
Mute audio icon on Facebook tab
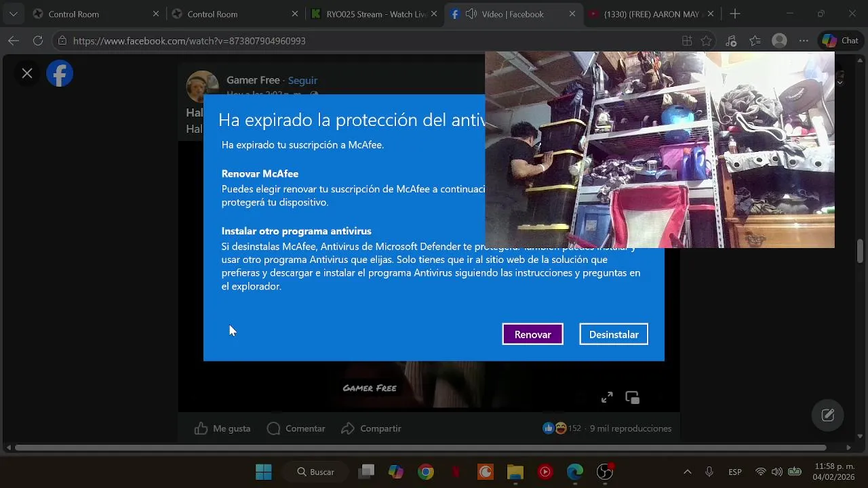[x=471, y=14]
